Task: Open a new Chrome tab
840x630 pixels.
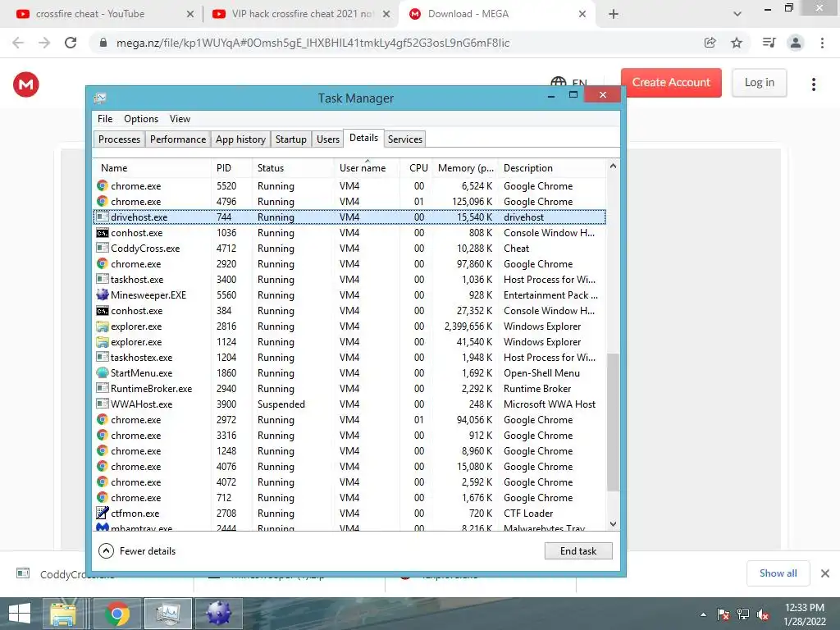Action: 614,14
